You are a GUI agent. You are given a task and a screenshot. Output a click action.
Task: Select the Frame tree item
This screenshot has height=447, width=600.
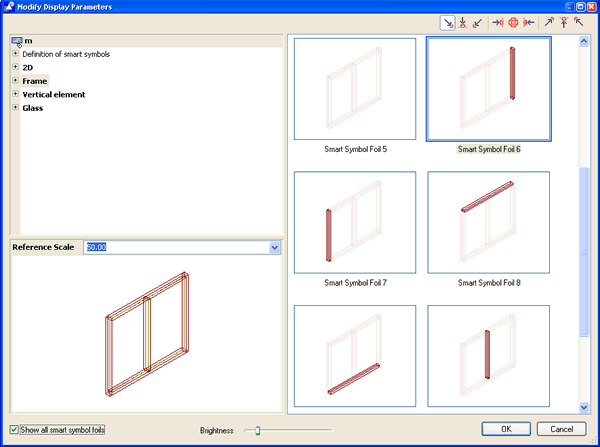pyautogui.click(x=35, y=81)
